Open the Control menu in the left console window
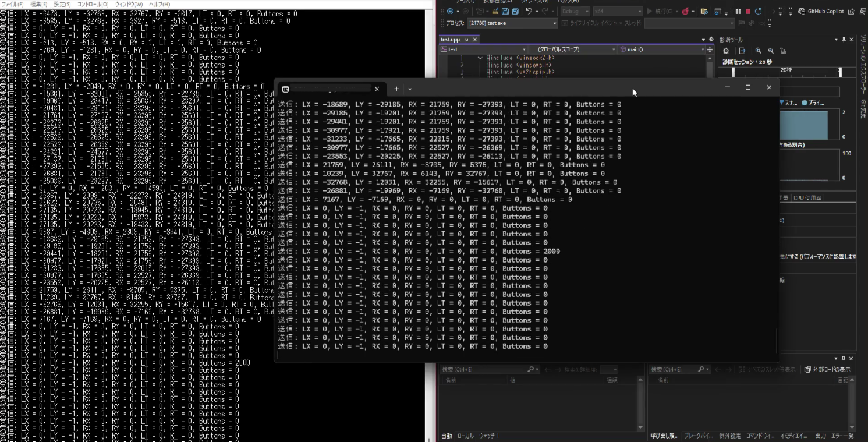This screenshot has width=868, height=442. (93, 4)
